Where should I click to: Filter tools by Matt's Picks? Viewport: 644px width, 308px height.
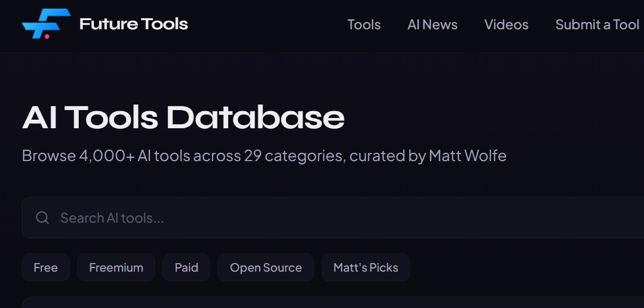(x=366, y=267)
